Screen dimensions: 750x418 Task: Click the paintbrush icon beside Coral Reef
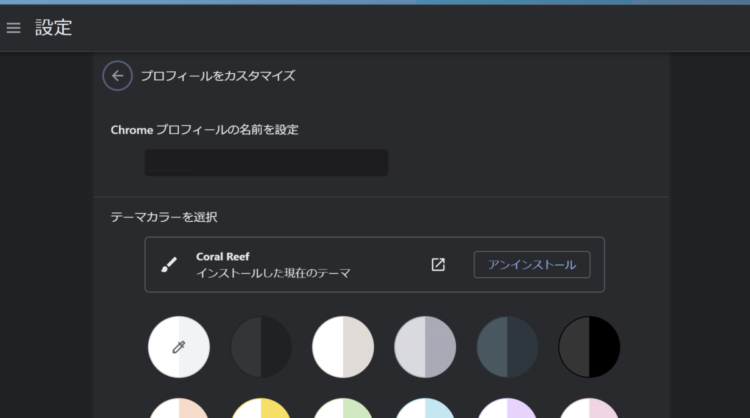coord(169,264)
